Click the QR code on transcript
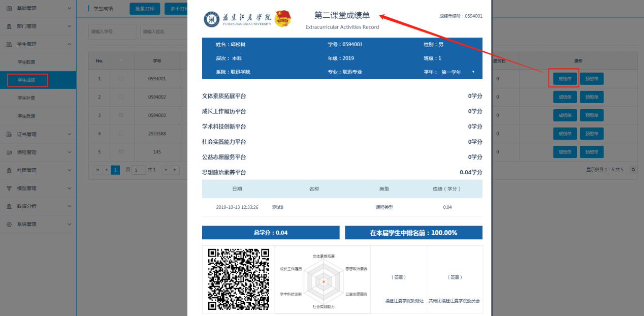 pos(238,279)
